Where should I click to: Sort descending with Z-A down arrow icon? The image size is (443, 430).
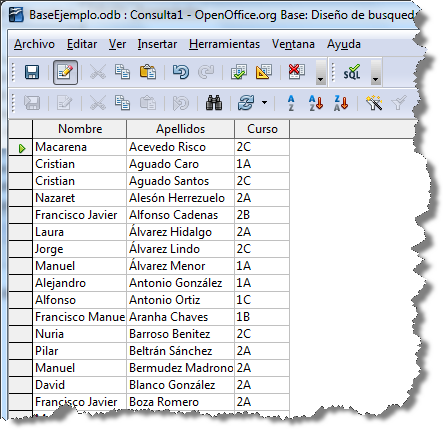[x=341, y=103]
